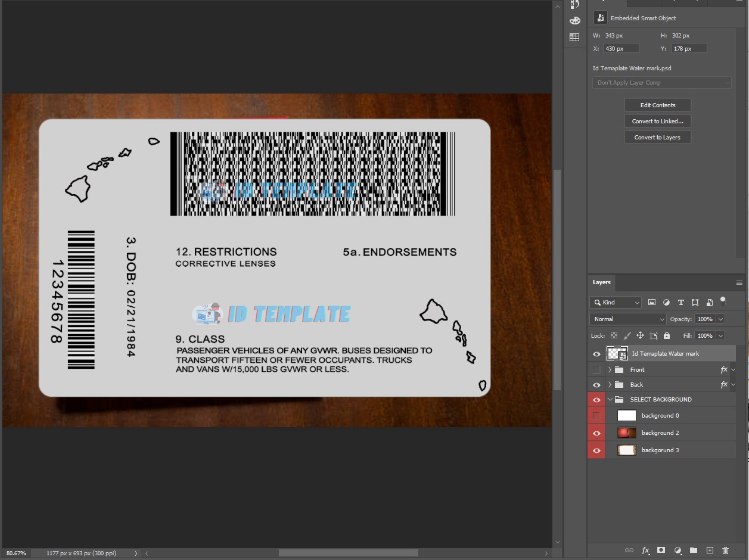
Task: Filter layers by type layers icon
Action: point(680,303)
